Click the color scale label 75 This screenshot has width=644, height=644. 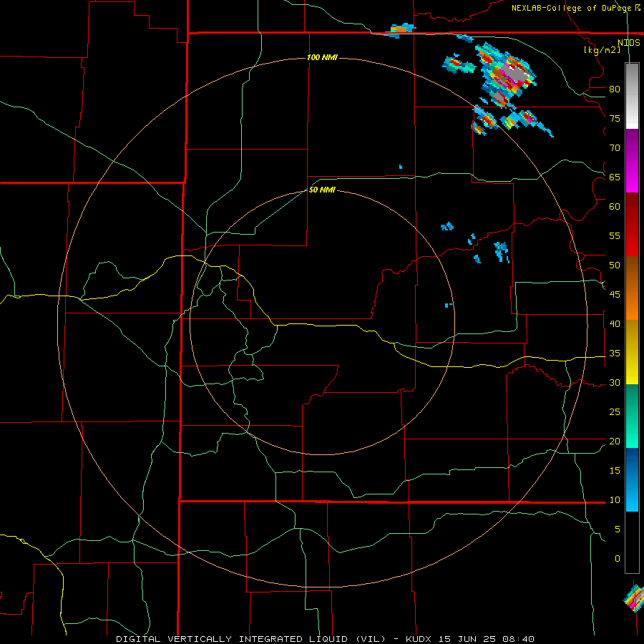coord(615,118)
